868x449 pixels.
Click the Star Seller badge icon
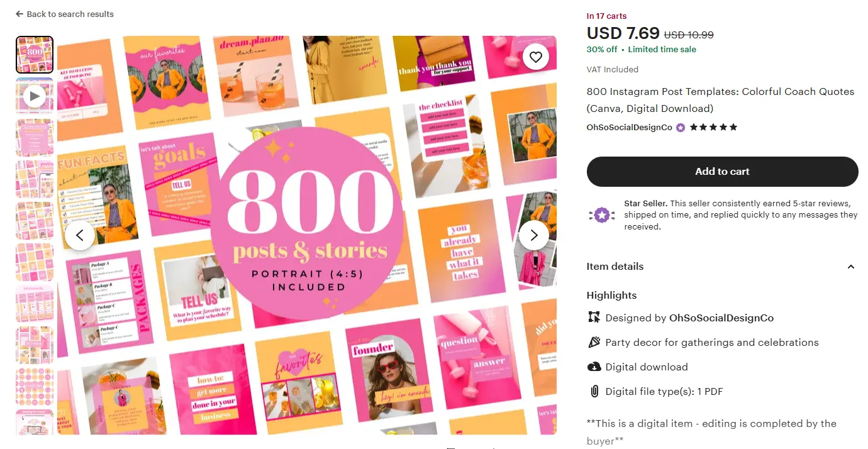point(602,215)
